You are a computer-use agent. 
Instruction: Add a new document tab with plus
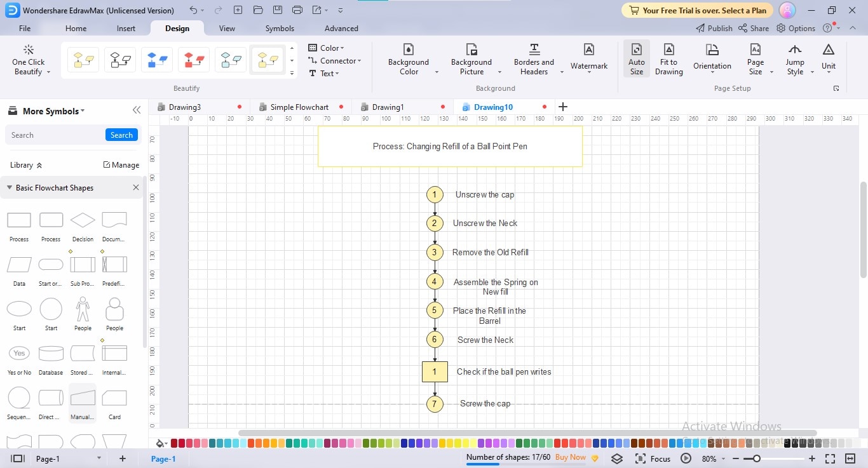click(562, 107)
